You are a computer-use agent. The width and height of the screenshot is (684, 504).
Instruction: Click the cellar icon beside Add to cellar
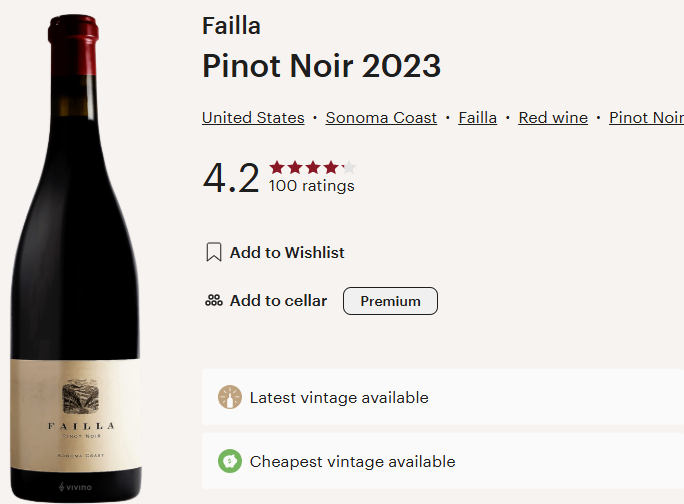pyautogui.click(x=213, y=300)
